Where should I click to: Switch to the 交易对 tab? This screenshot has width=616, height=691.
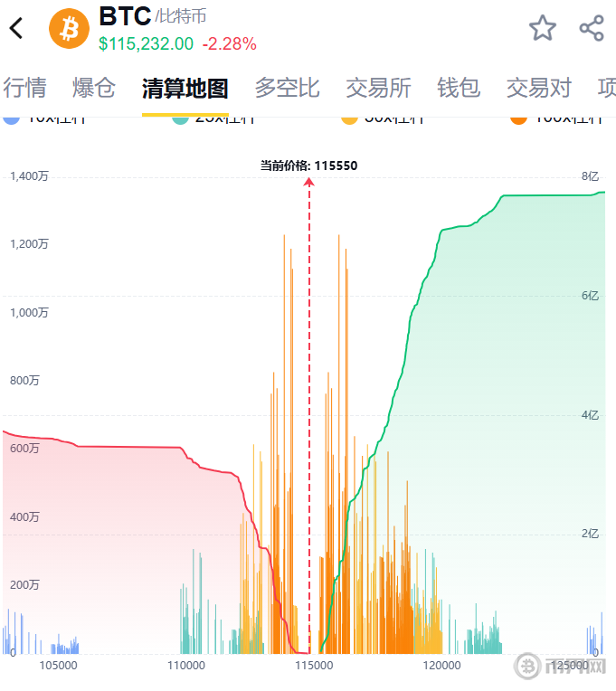539,88
